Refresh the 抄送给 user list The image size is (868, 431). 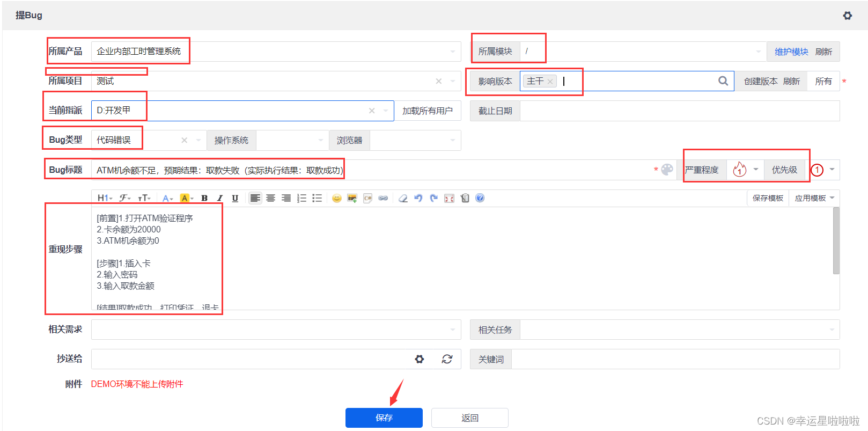447,359
